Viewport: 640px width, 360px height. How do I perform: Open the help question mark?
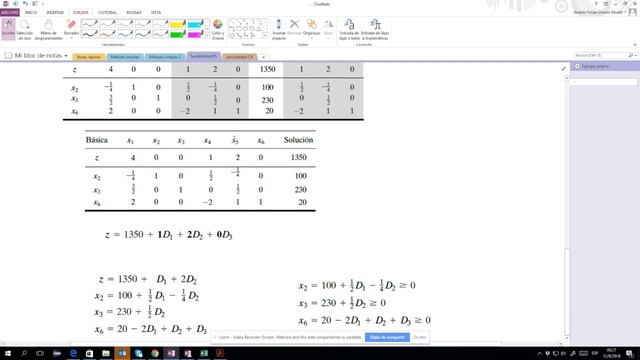click(x=596, y=4)
